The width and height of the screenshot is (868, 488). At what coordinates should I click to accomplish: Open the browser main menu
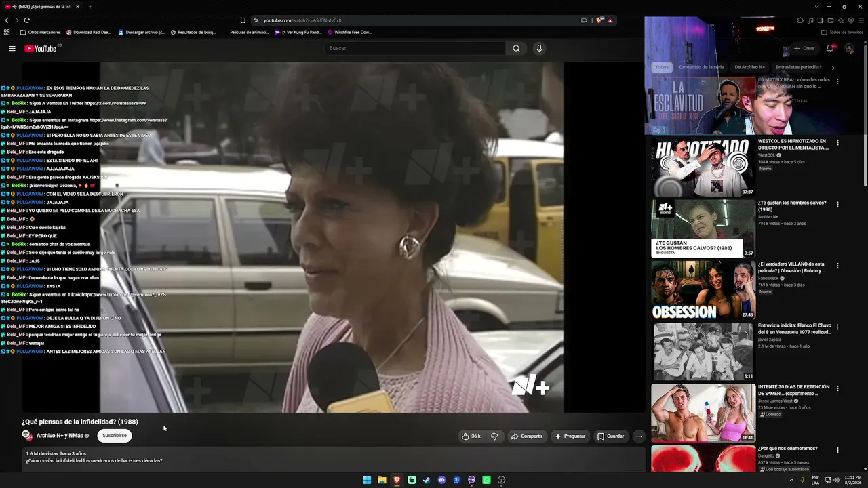point(861,20)
